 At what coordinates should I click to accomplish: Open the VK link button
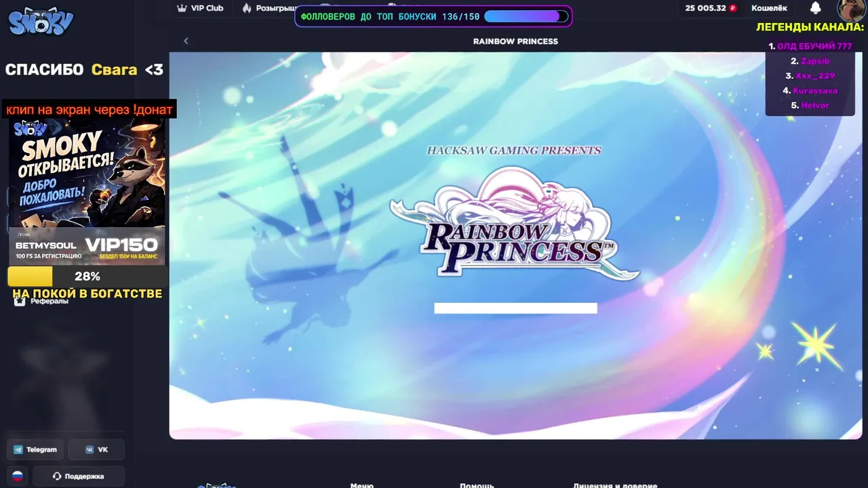tap(97, 449)
